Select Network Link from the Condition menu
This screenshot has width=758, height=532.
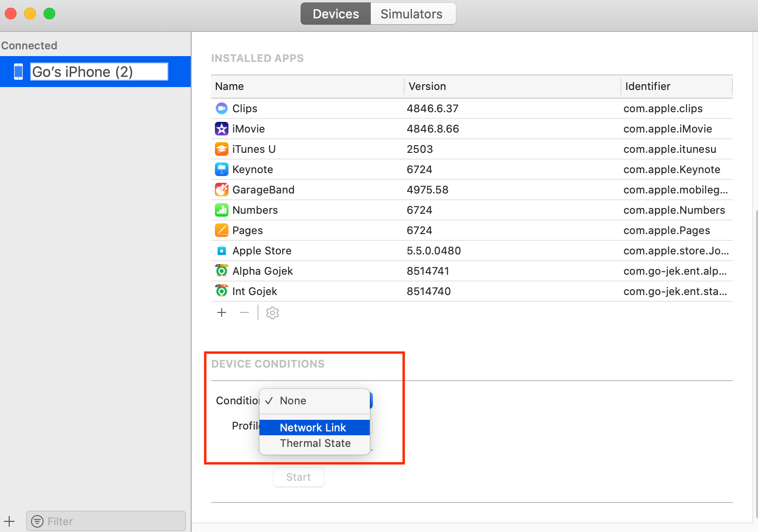tap(315, 428)
